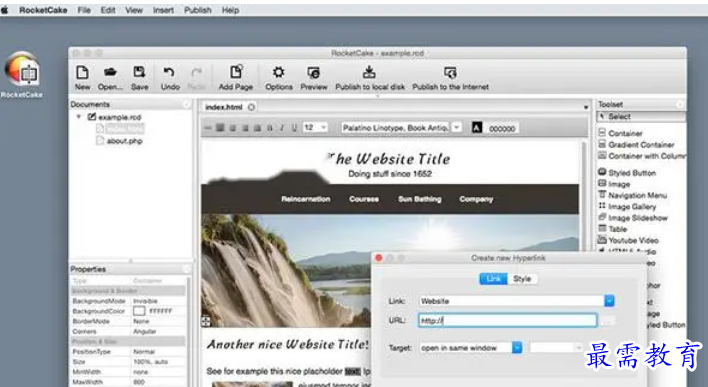Screen dimensions: 708x387
Task: Close the index.html tab
Action: 251,107
